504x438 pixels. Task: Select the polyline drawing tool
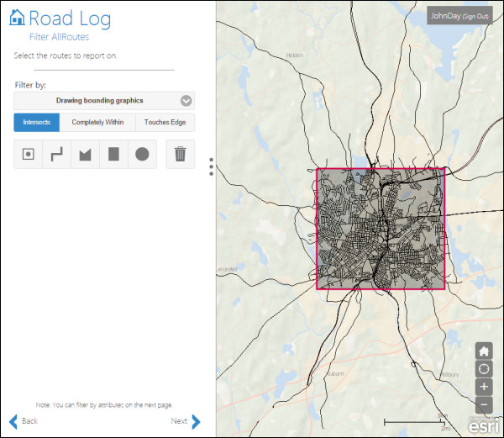coord(57,155)
